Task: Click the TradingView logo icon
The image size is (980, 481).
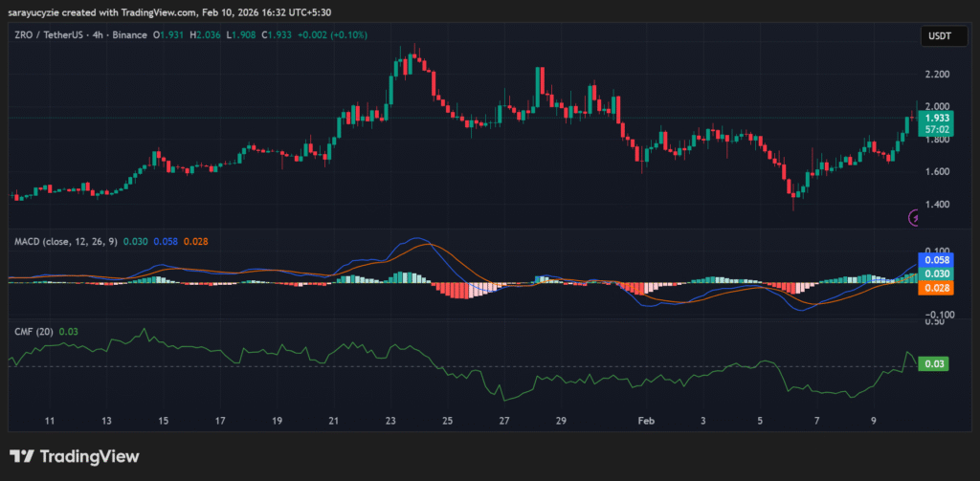Action: (23, 456)
